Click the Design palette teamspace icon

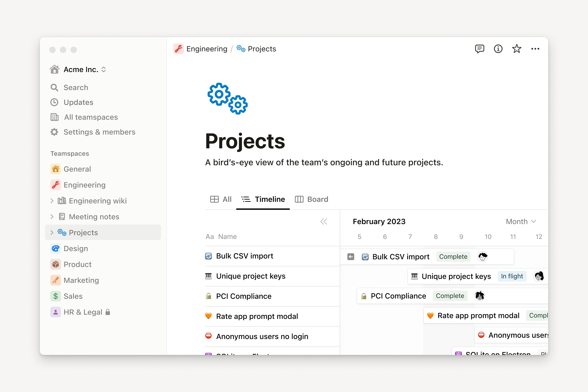tap(56, 248)
